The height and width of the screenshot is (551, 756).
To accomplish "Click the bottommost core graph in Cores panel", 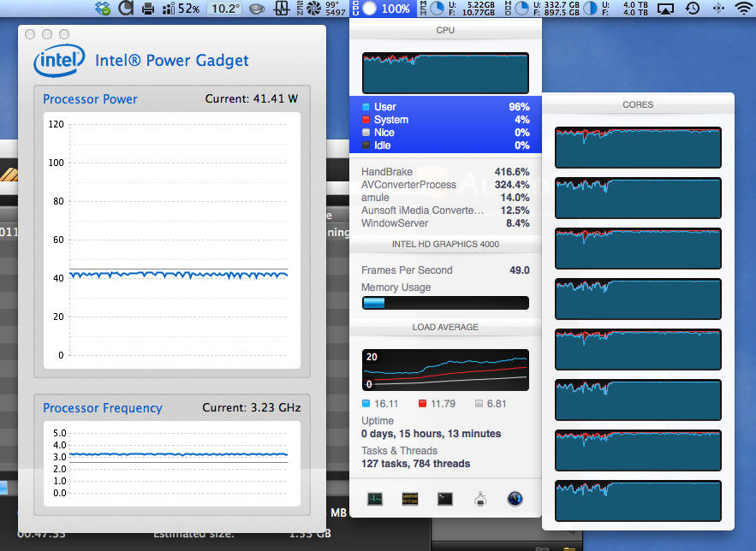I will (638, 501).
